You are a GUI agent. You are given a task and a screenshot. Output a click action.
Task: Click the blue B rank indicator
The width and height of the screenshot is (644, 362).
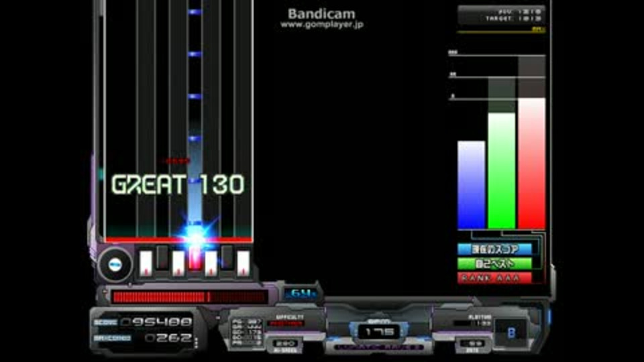pyautogui.click(x=511, y=332)
